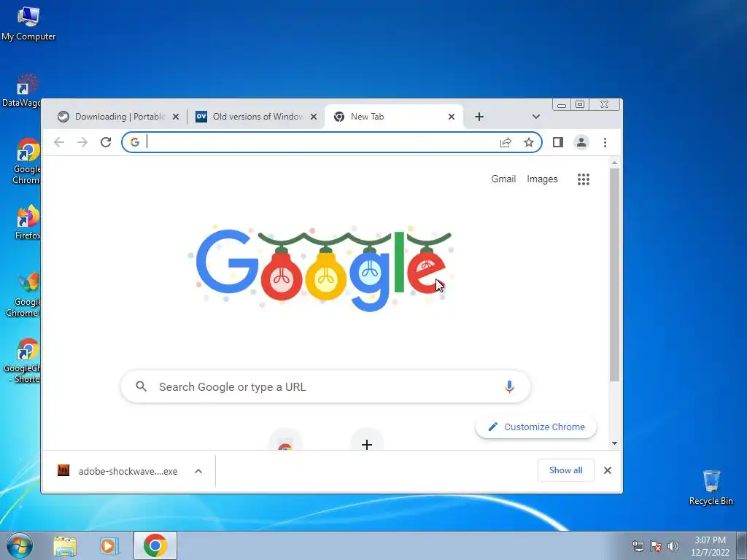The height and width of the screenshot is (560, 747).
Task: Close the downloads bar
Action: 608,470
